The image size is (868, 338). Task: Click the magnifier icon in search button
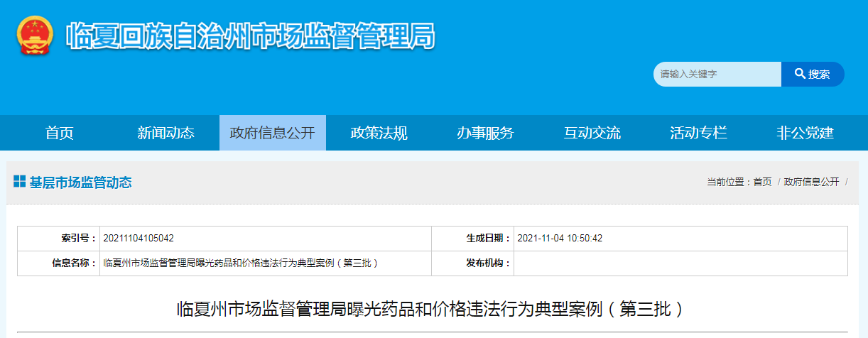799,74
